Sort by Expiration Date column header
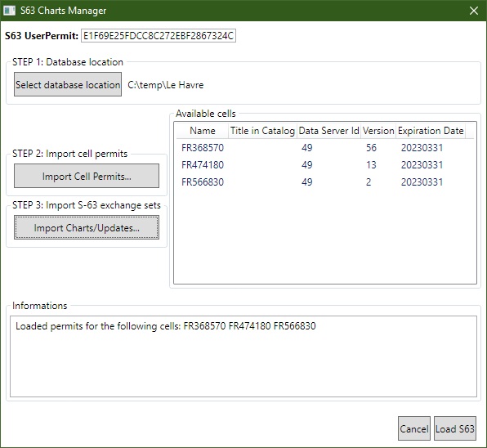Viewport: 487px width, 448px height. (431, 131)
